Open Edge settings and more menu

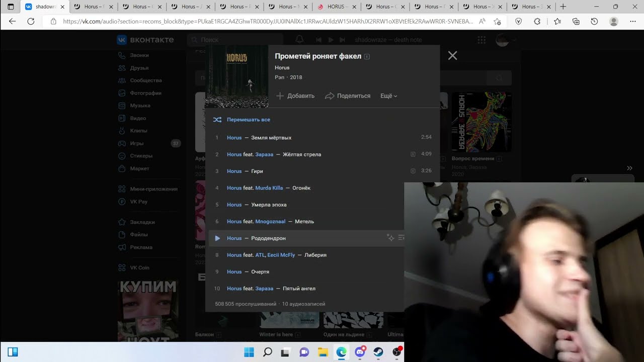coord(633,22)
